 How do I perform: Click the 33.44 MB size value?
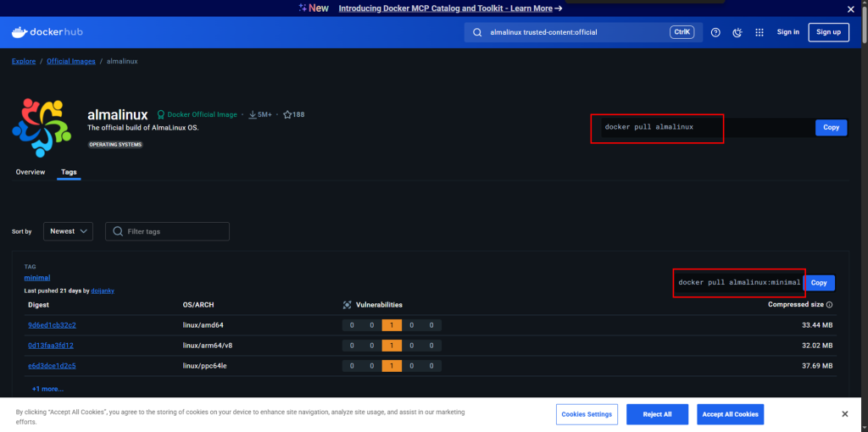817,325
